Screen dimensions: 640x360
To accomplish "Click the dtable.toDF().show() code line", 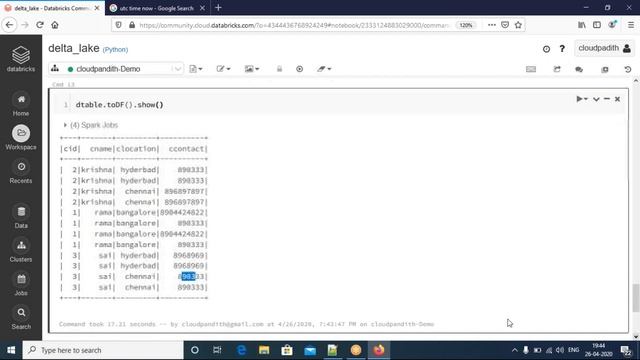I will pos(120,105).
